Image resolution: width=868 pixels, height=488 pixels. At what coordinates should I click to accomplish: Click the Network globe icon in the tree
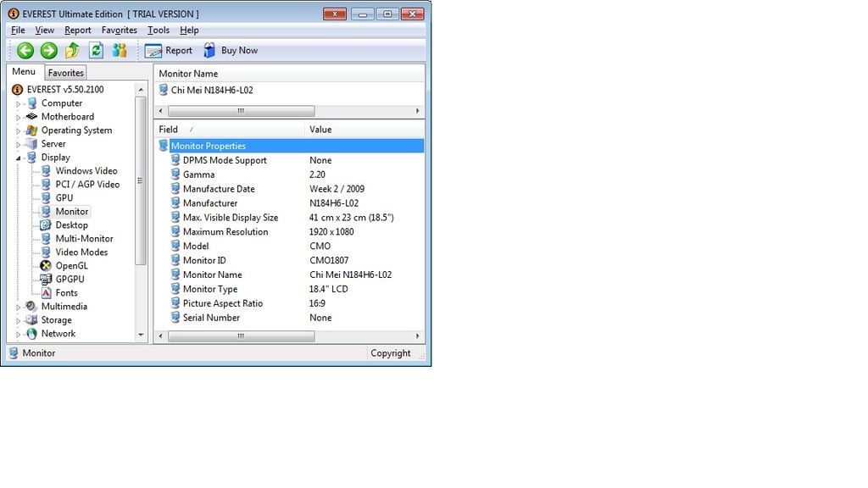click(32, 334)
